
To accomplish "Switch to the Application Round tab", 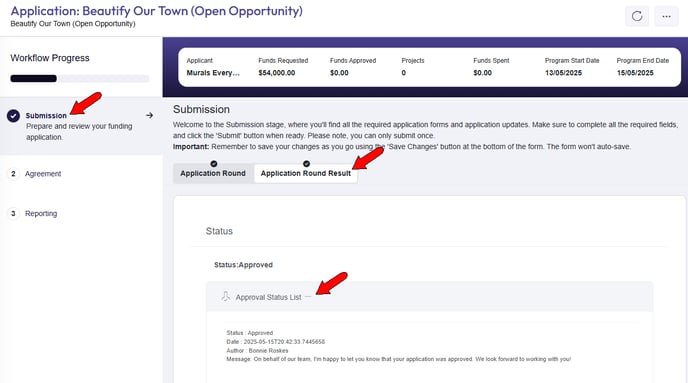I will click(x=213, y=173).
